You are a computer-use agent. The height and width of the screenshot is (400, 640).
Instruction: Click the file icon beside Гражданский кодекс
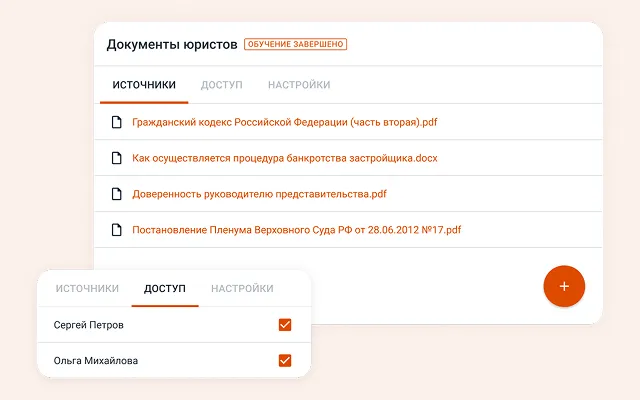117,122
